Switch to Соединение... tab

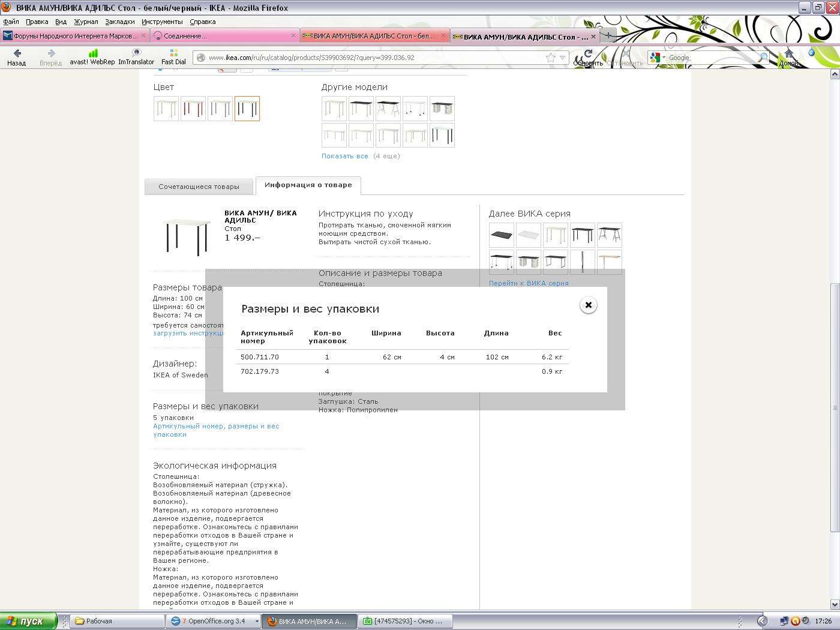click(x=224, y=36)
